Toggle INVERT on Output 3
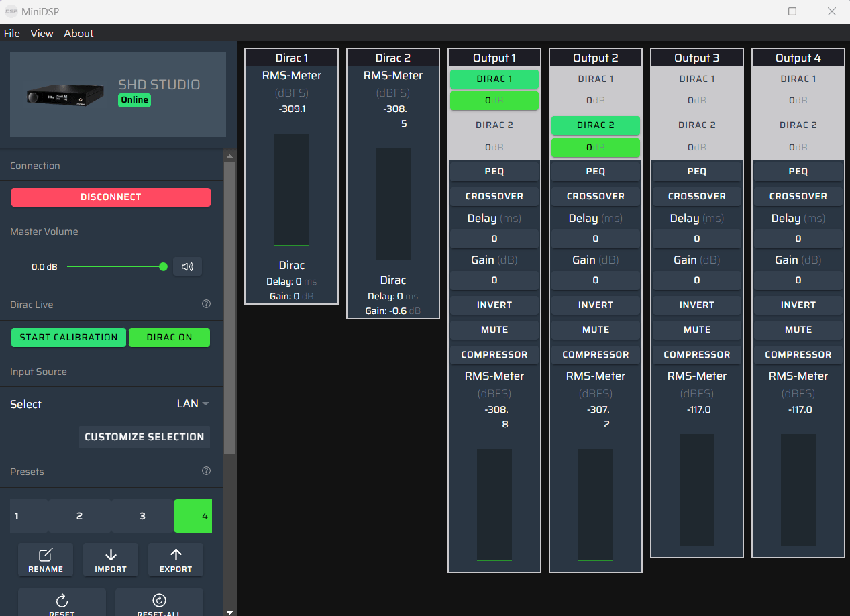The width and height of the screenshot is (850, 616). tap(697, 305)
